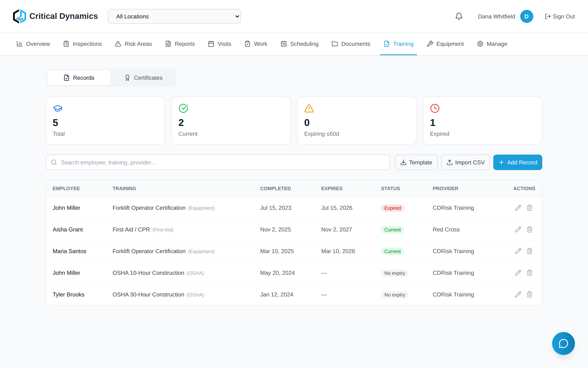The width and height of the screenshot is (588, 368).
Task: Open the Reports tab
Action: (180, 44)
